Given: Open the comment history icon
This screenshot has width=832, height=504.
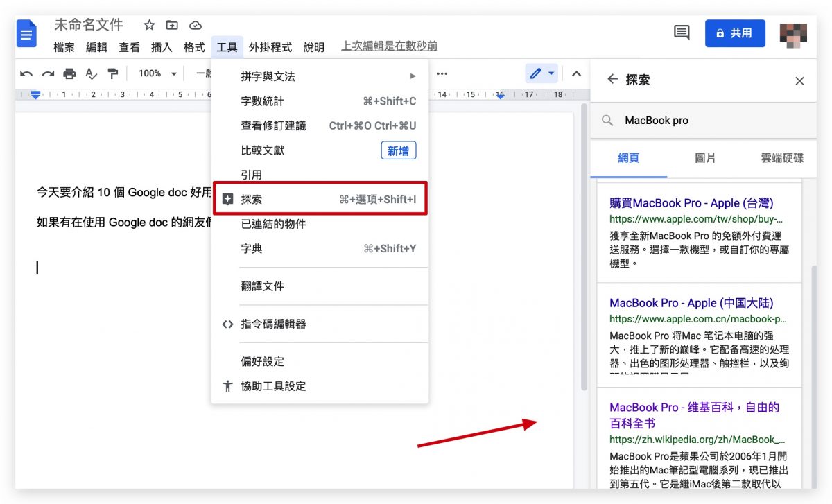Looking at the screenshot, I should pyautogui.click(x=682, y=33).
